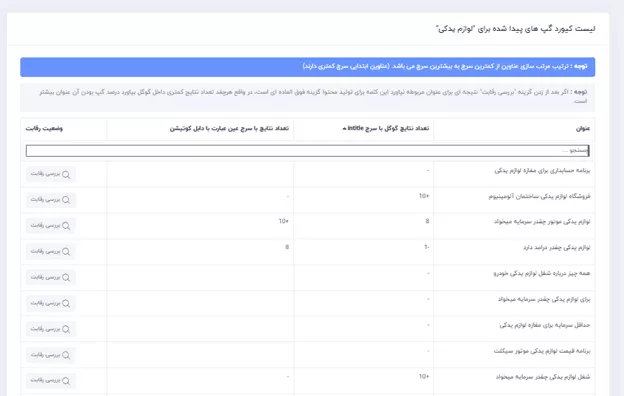Select title شغل لوازم یدکی چقدر سرمایه میخواد
The image size is (624, 396).
[x=543, y=376]
